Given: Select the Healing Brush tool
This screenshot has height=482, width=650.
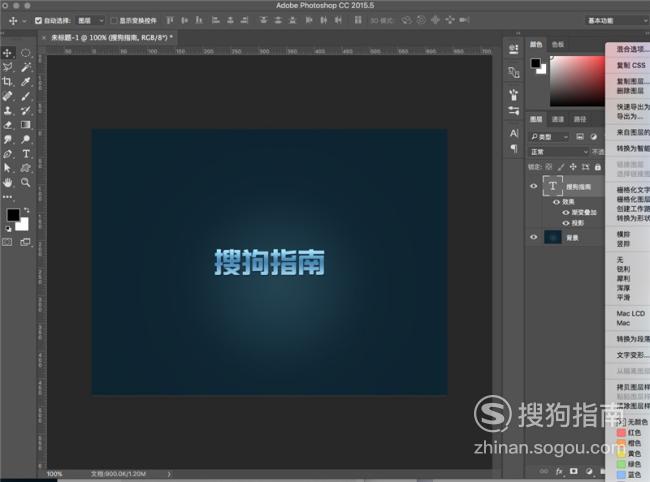Looking at the screenshot, I should pos(7,96).
